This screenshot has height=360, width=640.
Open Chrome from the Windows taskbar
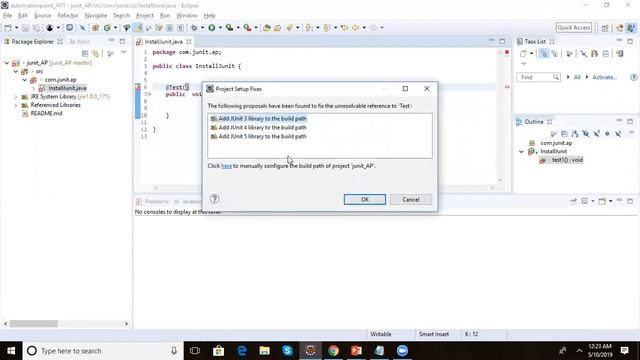click(x=333, y=351)
